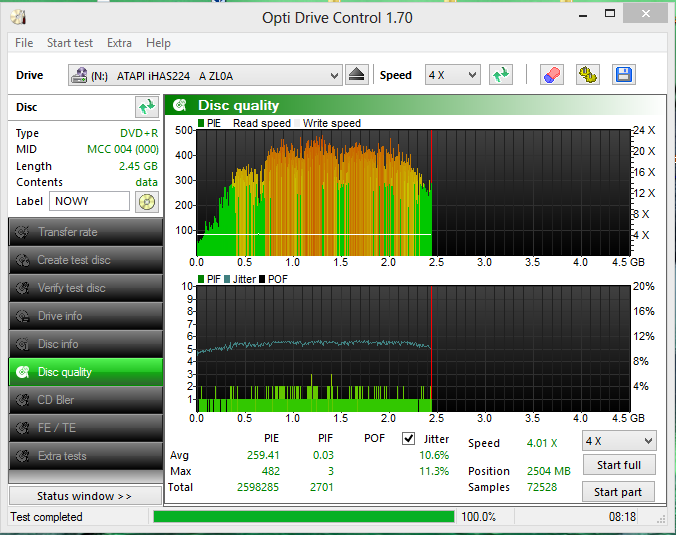
Task: Open the Disc info panel
Action: [x=86, y=344]
